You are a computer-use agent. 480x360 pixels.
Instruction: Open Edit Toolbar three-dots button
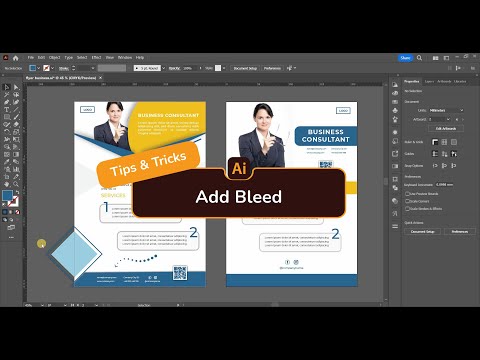click(11, 237)
